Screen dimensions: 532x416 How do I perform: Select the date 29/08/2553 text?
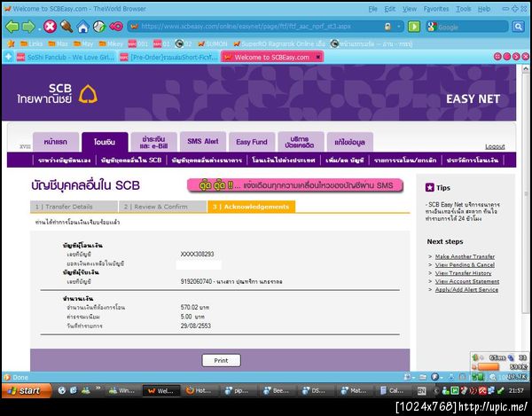click(196, 326)
